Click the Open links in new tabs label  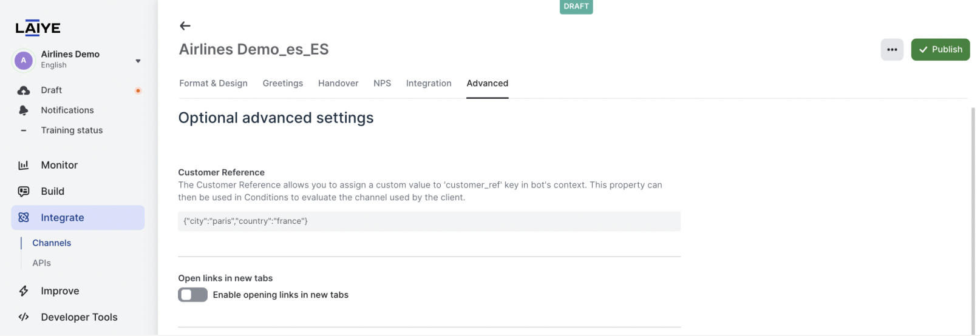tap(225, 278)
